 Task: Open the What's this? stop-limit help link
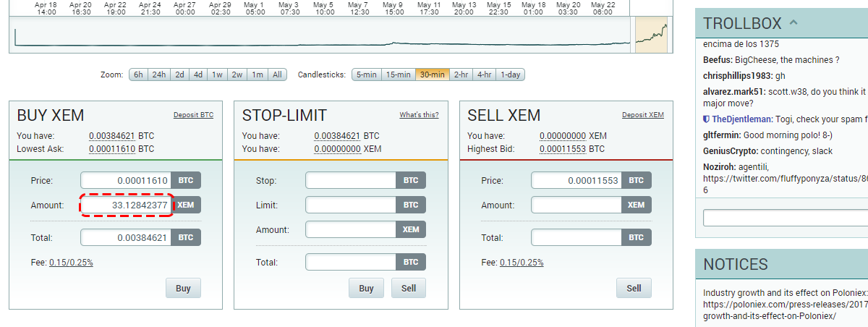pyautogui.click(x=419, y=115)
